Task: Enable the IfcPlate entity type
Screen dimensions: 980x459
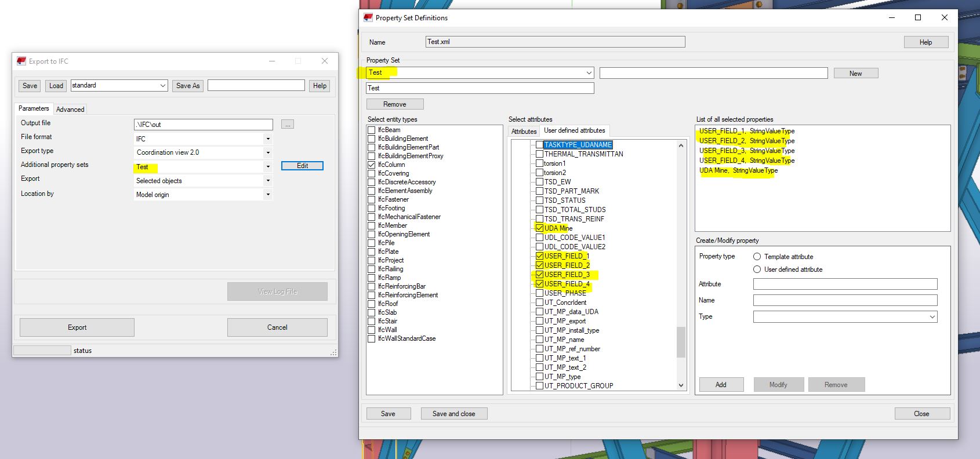Action: click(371, 252)
